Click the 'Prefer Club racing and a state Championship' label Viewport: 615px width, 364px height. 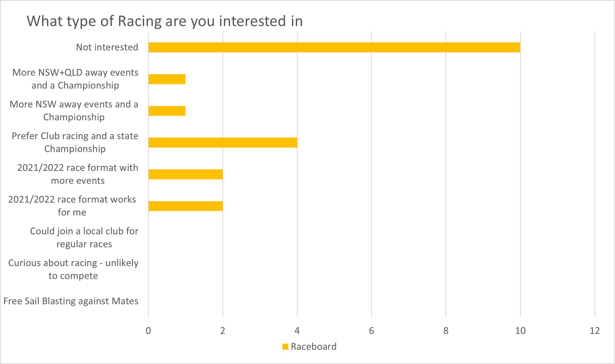click(x=75, y=142)
